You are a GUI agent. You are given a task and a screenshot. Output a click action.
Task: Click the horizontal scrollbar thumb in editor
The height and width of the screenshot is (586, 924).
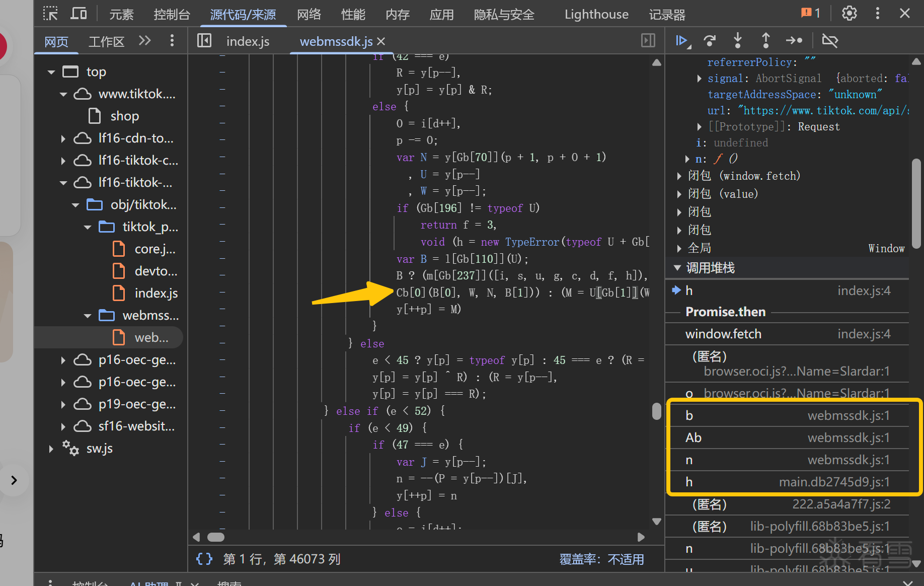tap(216, 537)
